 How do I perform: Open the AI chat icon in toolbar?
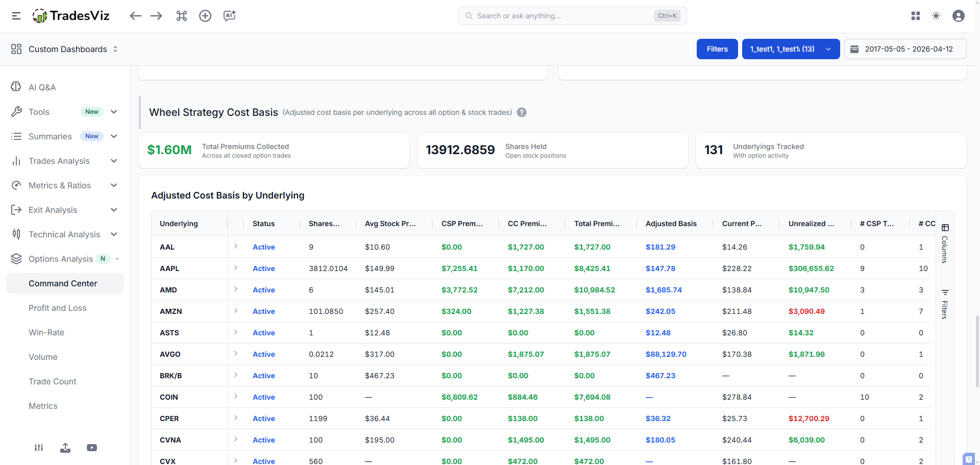click(x=229, y=16)
